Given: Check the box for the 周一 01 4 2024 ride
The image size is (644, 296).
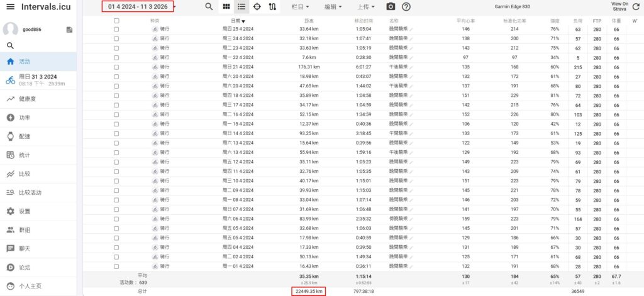Looking at the screenshot, I should (x=116, y=266).
